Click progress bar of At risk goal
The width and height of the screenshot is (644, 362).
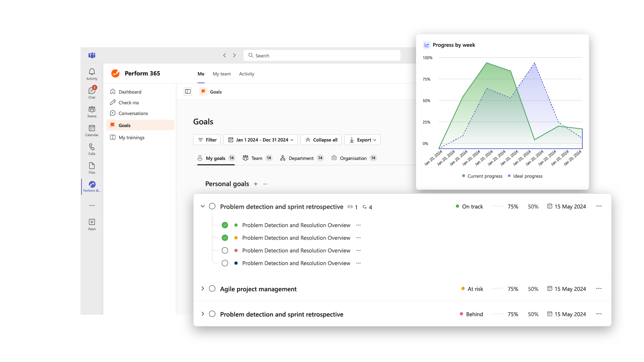497,289
